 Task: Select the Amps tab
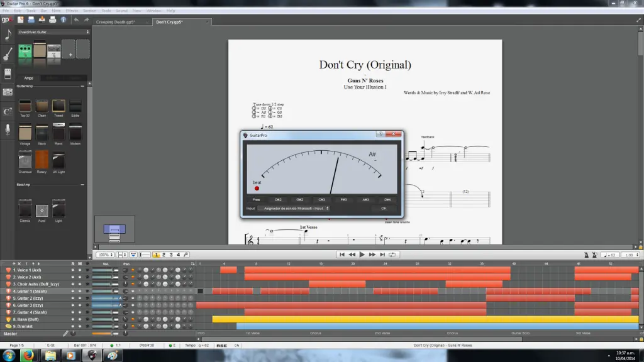28,78
